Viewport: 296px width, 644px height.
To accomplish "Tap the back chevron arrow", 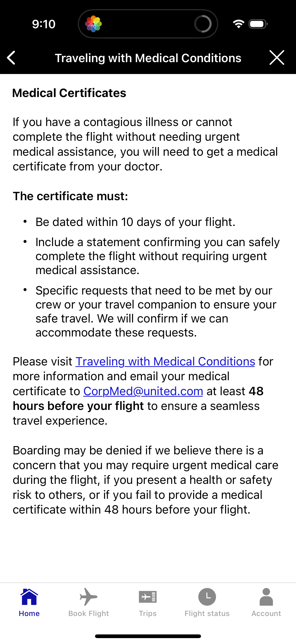I will pyautogui.click(x=11, y=58).
